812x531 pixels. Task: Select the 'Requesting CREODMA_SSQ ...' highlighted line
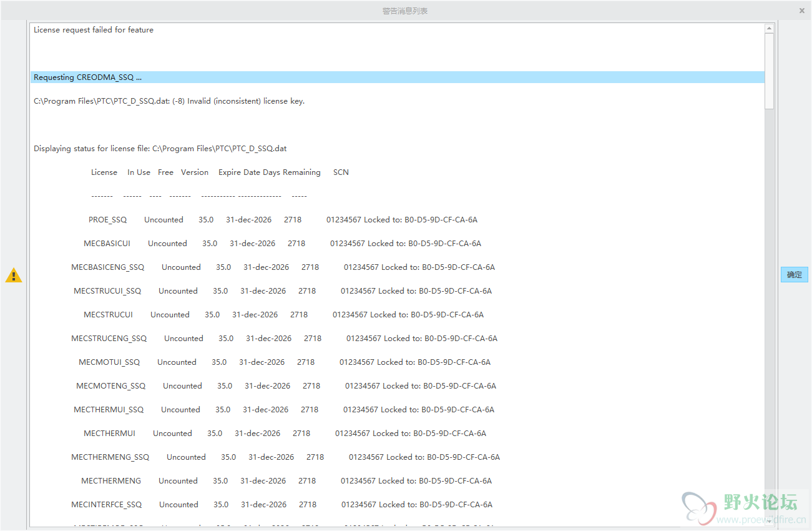tap(398, 77)
